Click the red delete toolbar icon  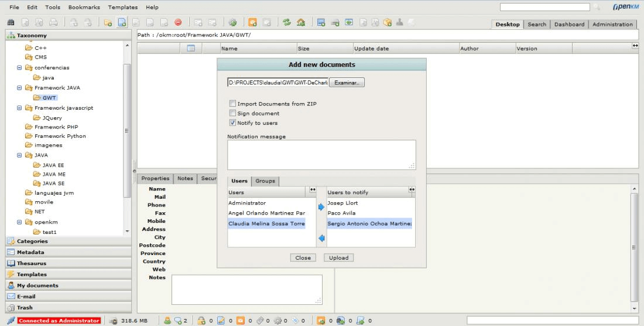click(178, 23)
